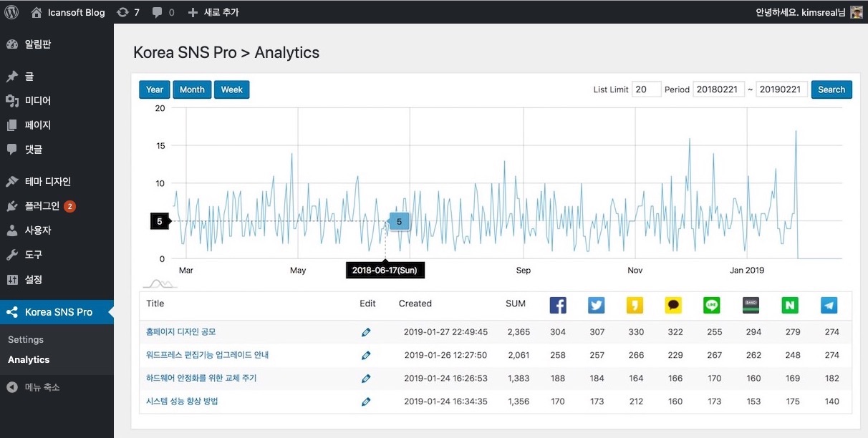Click the WordPress logo icon

(11, 12)
